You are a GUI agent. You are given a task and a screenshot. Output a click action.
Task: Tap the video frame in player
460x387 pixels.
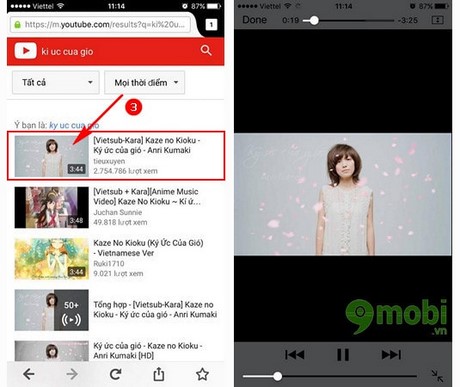click(343, 194)
